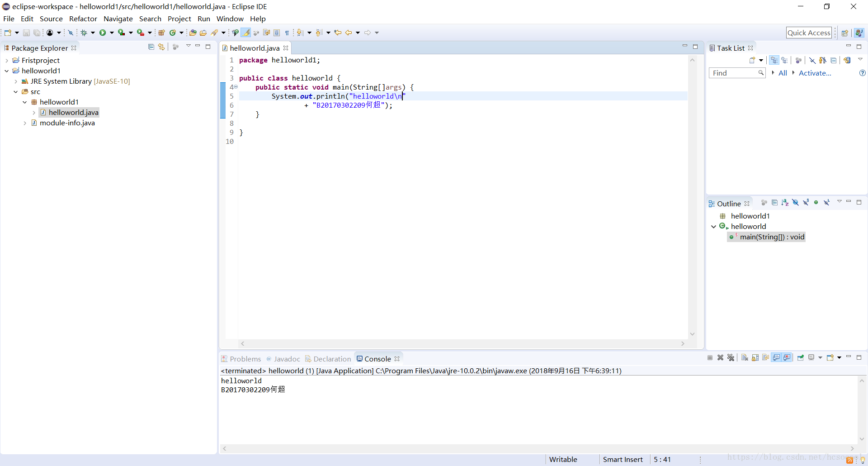Open the New Task dropdown arrow
Image resolution: width=868 pixels, height=466 pixels.
(761, 60)
